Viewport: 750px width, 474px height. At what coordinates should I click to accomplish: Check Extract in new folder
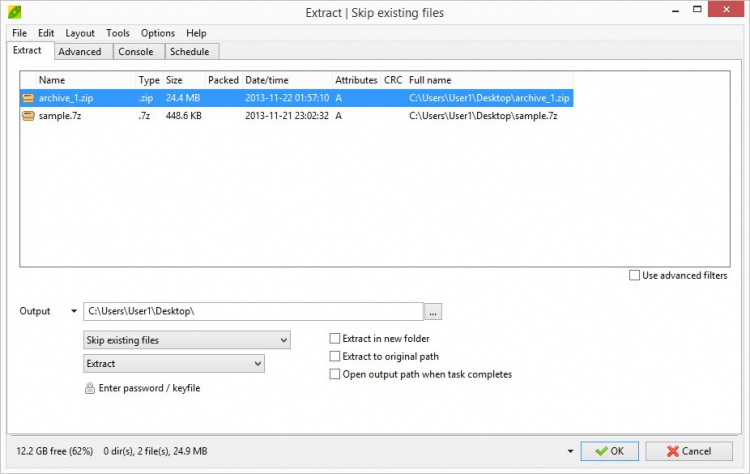pyautogui.click(x=335, y=339)
